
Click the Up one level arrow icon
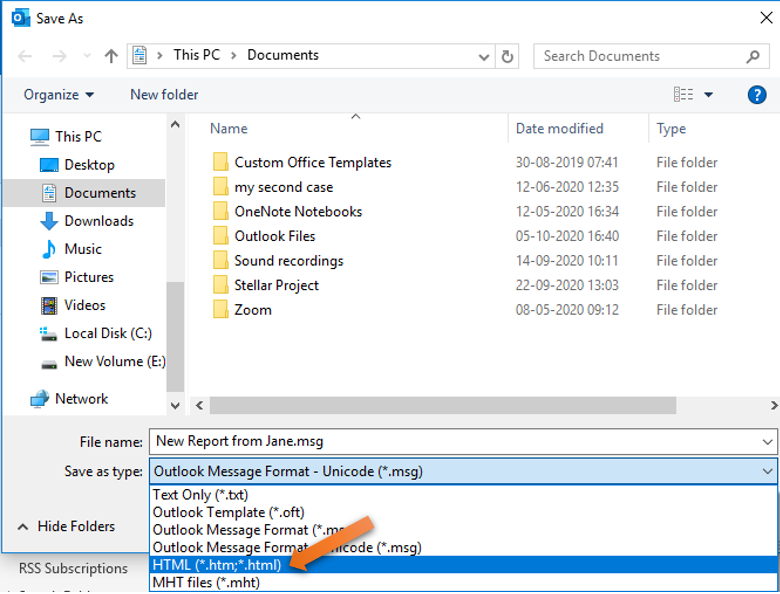point(111,56)
